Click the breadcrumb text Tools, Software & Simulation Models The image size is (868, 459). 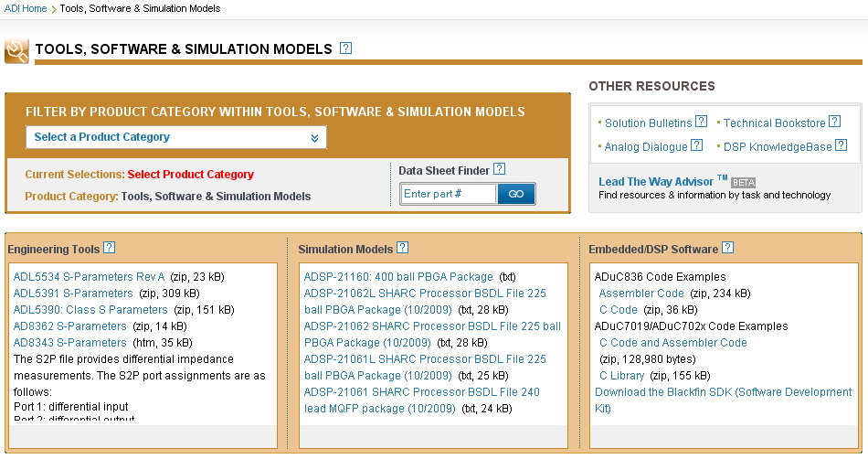tap(140, 8)
